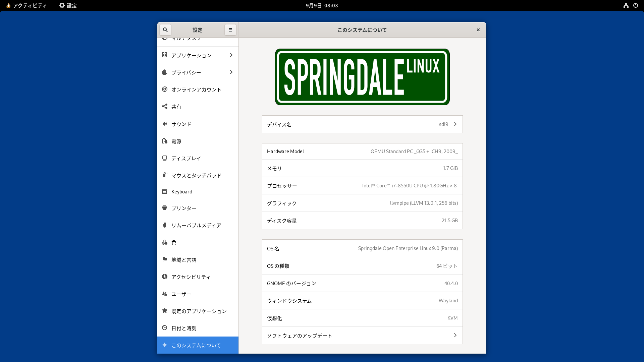The height and width of the screenshot is (362, 644).
Task: Open the power menu icon in top bar
Action: click(635, 5)
